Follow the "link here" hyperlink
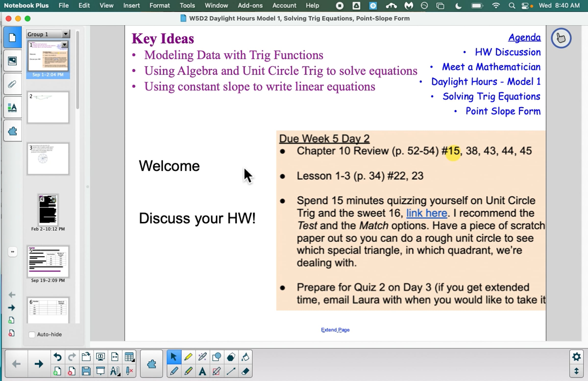Viewport: 588px width, 381px height. (x=427, y=213)
